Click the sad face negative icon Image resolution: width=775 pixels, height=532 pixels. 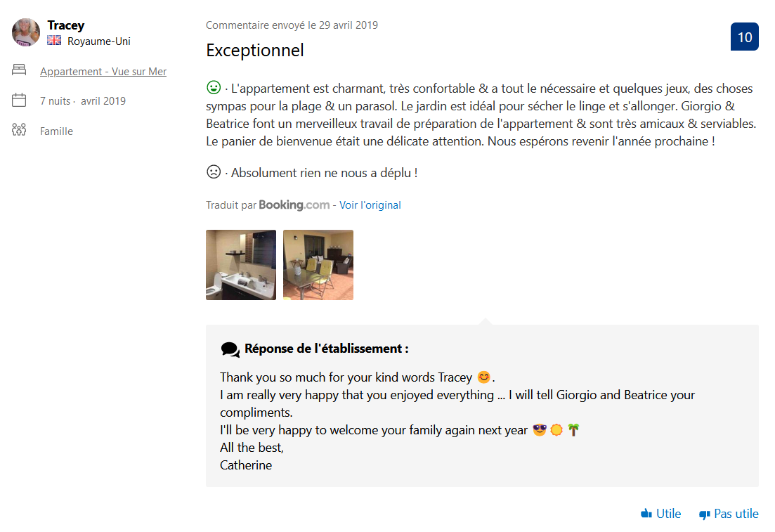pyautogui.click(x=213, y=171)
